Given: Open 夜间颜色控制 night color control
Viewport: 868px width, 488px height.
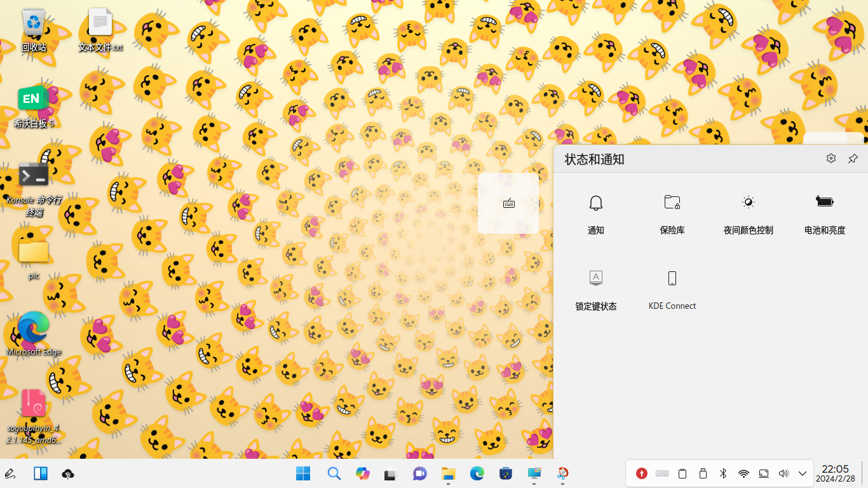Looking at the screenshot, I should 748,213.
